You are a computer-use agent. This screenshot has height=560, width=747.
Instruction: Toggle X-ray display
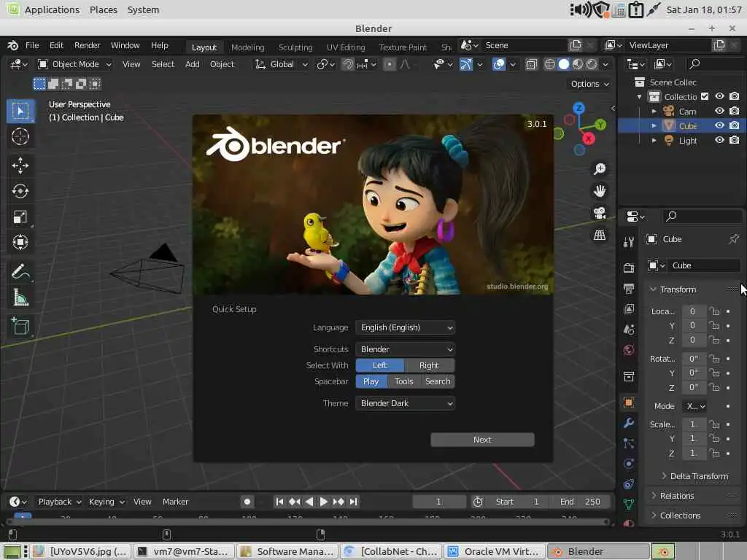tap(531, 64)
